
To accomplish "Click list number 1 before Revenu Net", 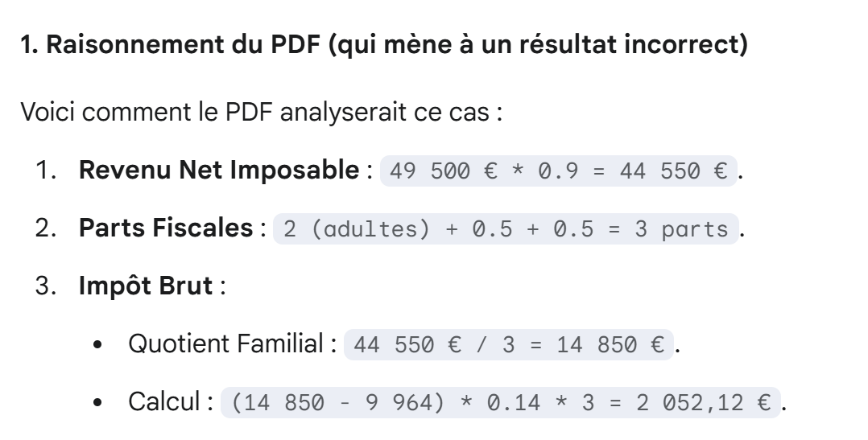I will click(x=46, y=170).
